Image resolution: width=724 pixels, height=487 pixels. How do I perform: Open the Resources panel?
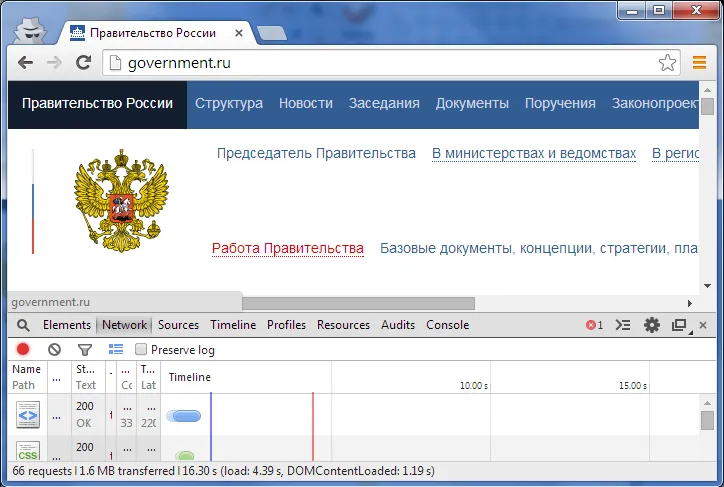coord(344,325)
